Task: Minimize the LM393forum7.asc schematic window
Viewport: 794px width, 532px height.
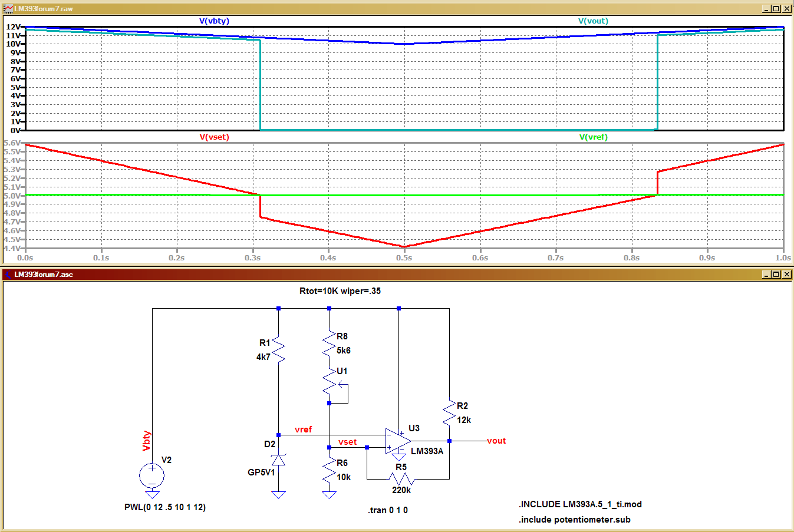Action: [766, 274]
